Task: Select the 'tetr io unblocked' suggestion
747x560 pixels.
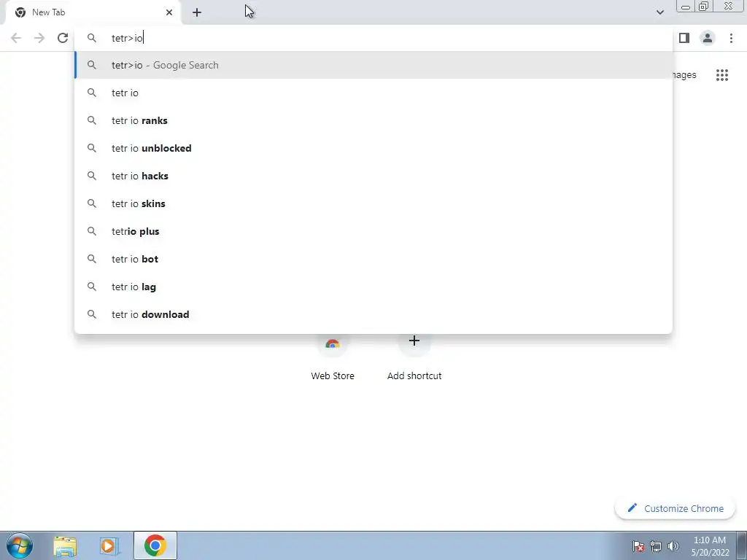Action: click(374, 148)
